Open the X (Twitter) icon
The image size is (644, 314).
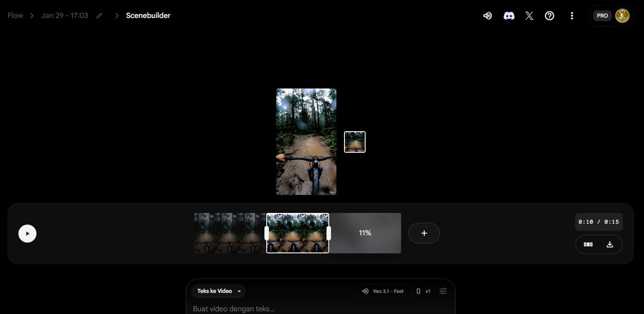pos(529,16)
